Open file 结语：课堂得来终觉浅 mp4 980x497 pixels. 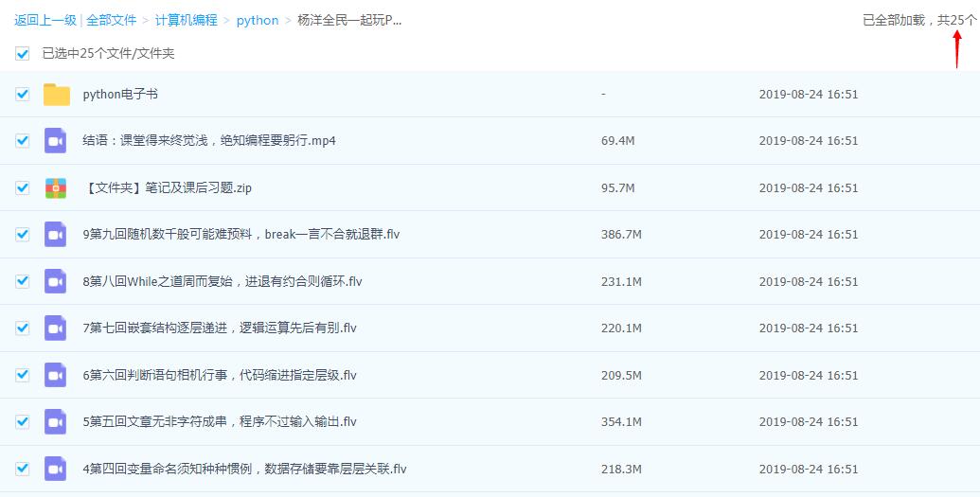[x=209, y=141]
